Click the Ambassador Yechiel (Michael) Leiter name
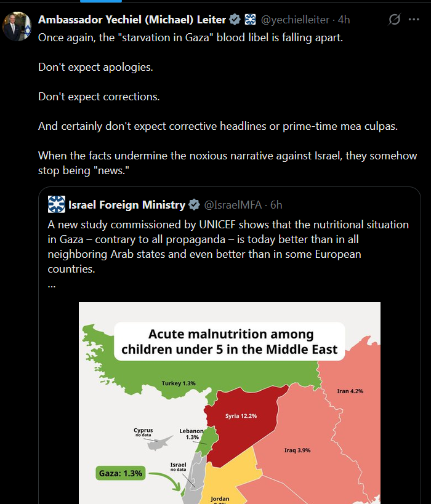This screenshot has height=504, width=431. [132, 20]
